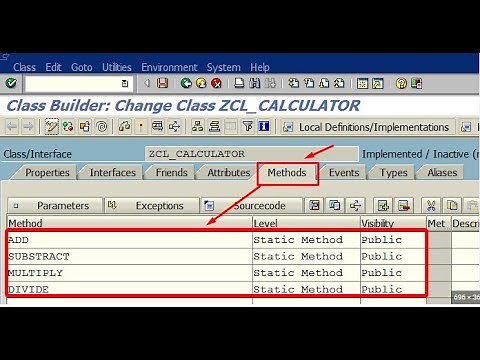Switch to the Interfaces tab
The image size is (480, 360).
113,173
